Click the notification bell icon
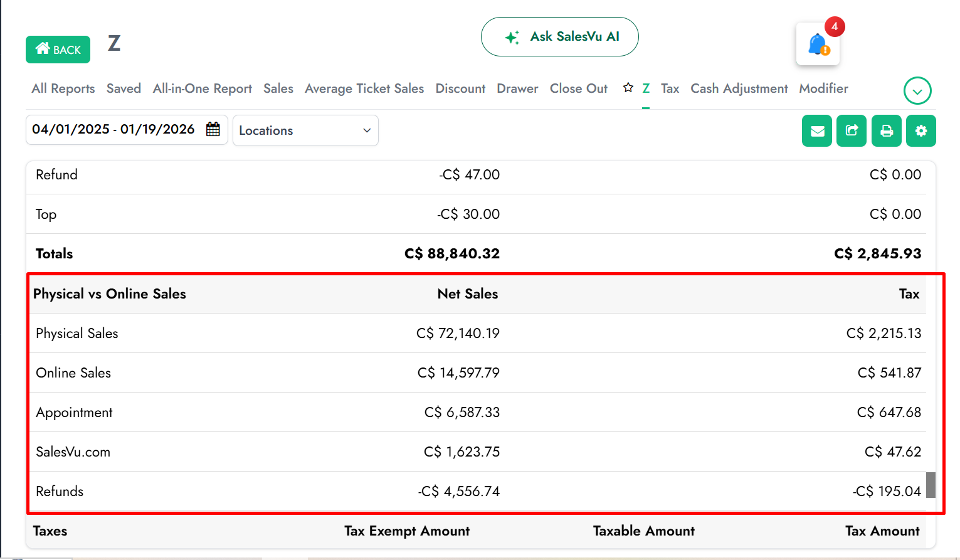960x560 pixels. click(x=818, y=45)
